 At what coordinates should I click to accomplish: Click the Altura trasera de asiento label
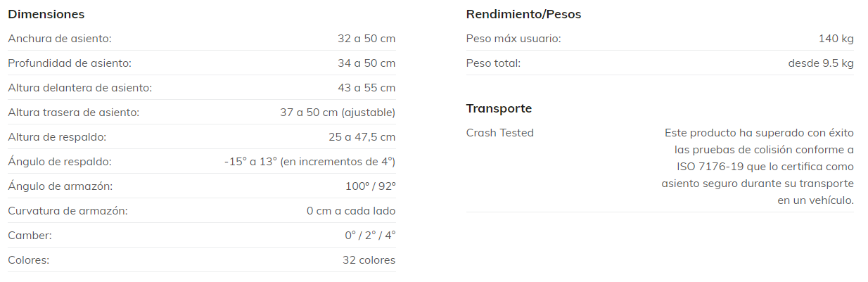coord(73,113)
